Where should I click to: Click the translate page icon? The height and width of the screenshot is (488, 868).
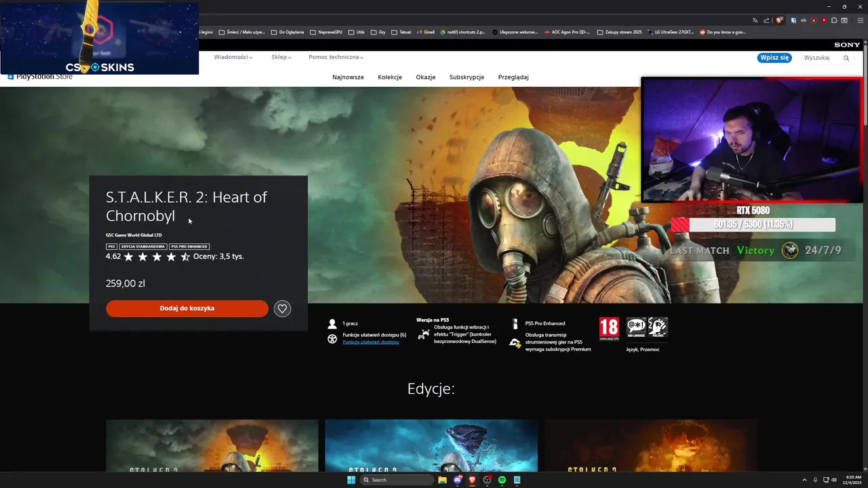(755, 20)
